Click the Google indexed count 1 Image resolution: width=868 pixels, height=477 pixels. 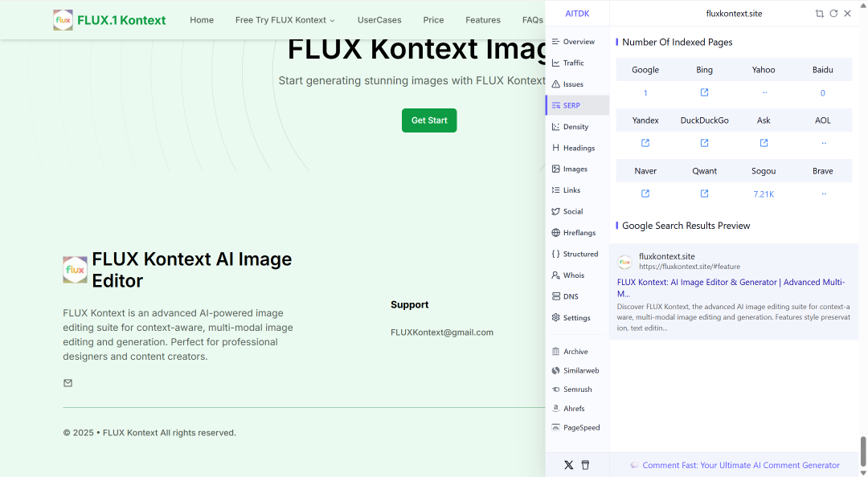[645, 93]
